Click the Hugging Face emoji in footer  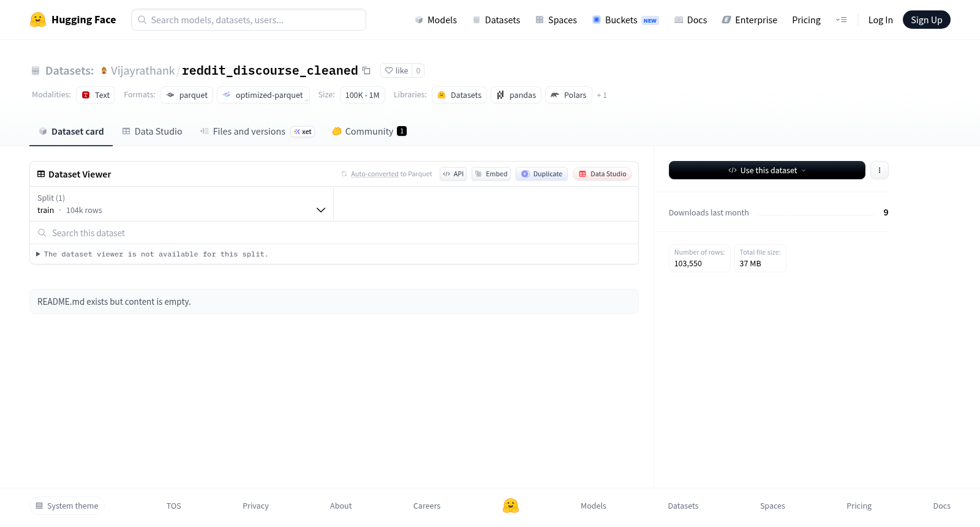[511, 506]
